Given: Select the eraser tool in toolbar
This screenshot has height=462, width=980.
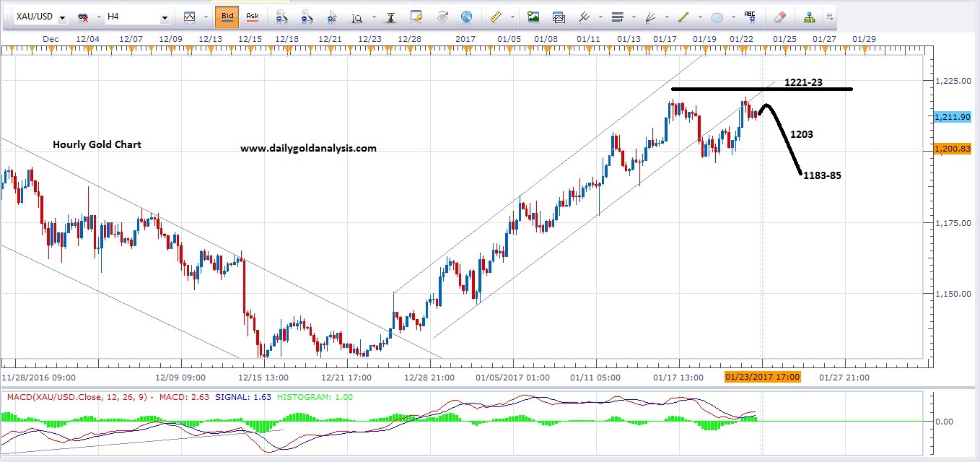Looking at the screenshot, I should coord(779,17).
